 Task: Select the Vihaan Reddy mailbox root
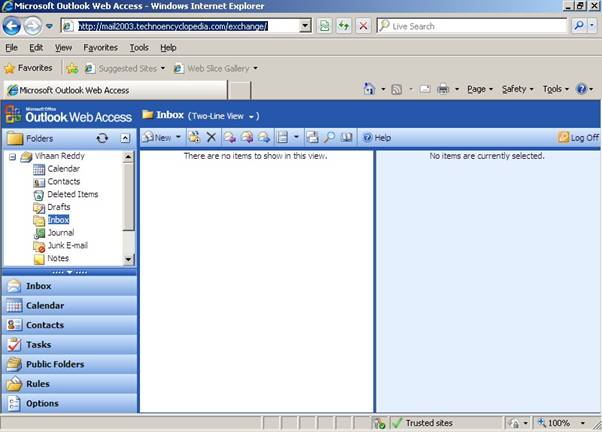pos(60,156)
